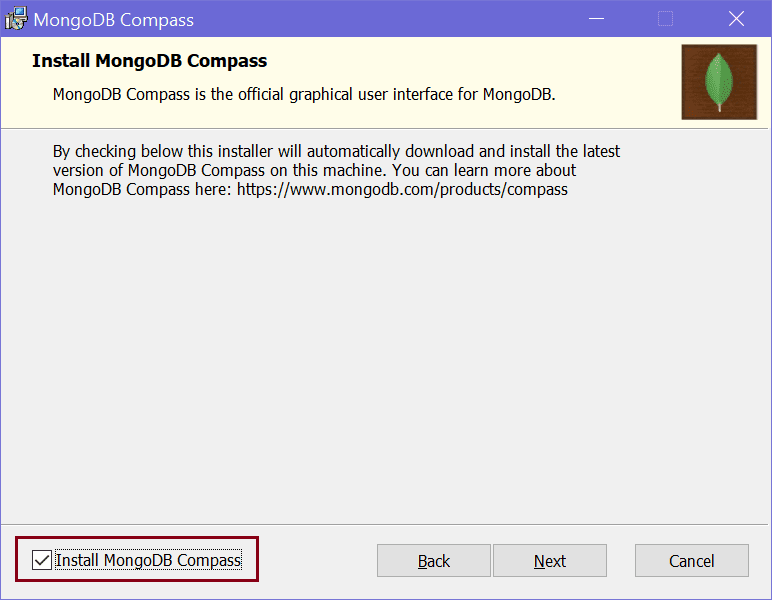Click the mongodb.com/products/compass URL
This screenshot has width=772, height=600.
pos(402,189)
